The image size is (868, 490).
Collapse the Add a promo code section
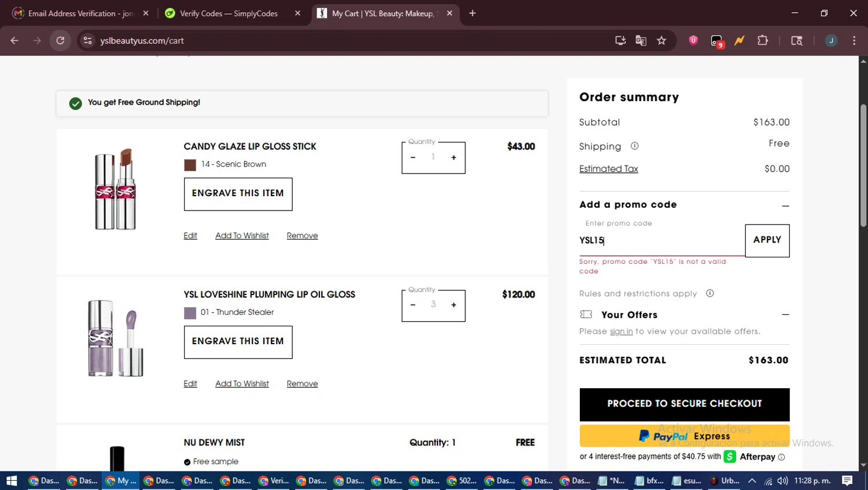point(785,205)
